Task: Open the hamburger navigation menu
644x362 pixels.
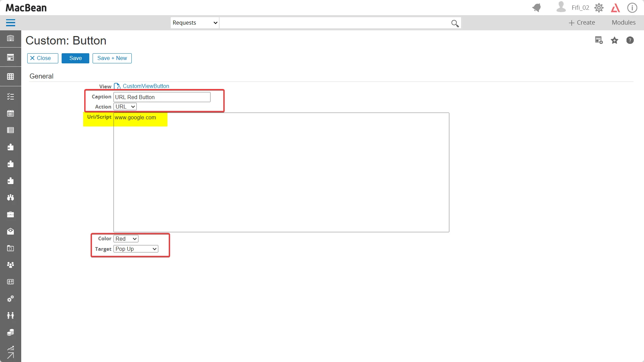Action: pyautogui.click(x=10, y=23)
